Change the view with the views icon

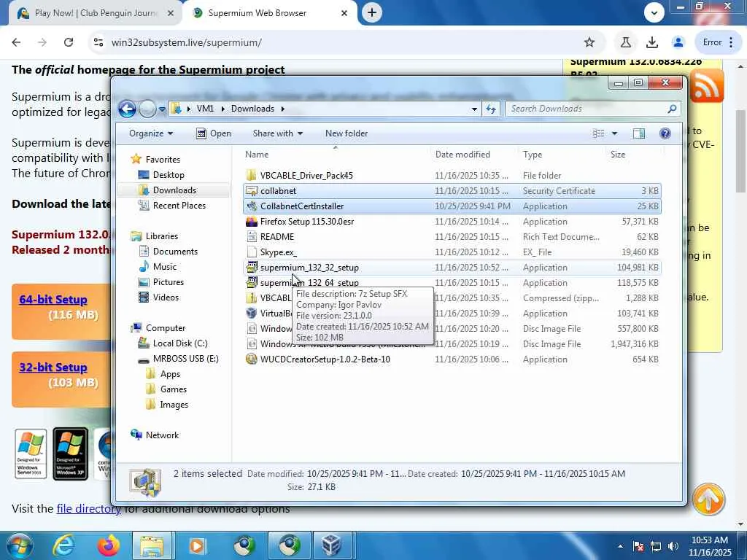pos(599,133)
